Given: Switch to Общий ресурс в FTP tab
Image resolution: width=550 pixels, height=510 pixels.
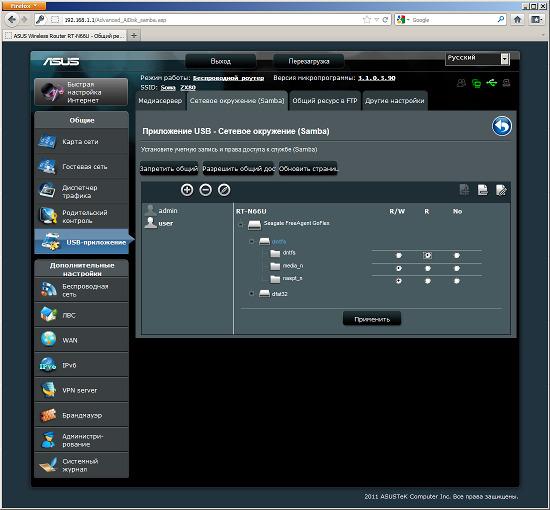Looking at the screenshot, I should tap(325, 101).
